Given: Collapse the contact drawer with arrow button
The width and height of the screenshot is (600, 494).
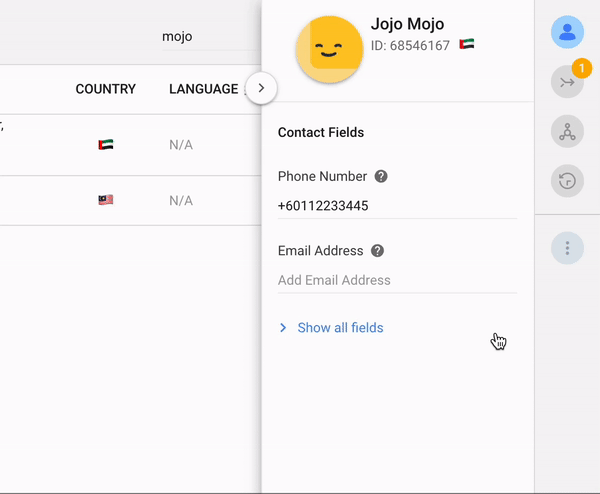Looking at the screenshot, I should click(x=261, y=88).
